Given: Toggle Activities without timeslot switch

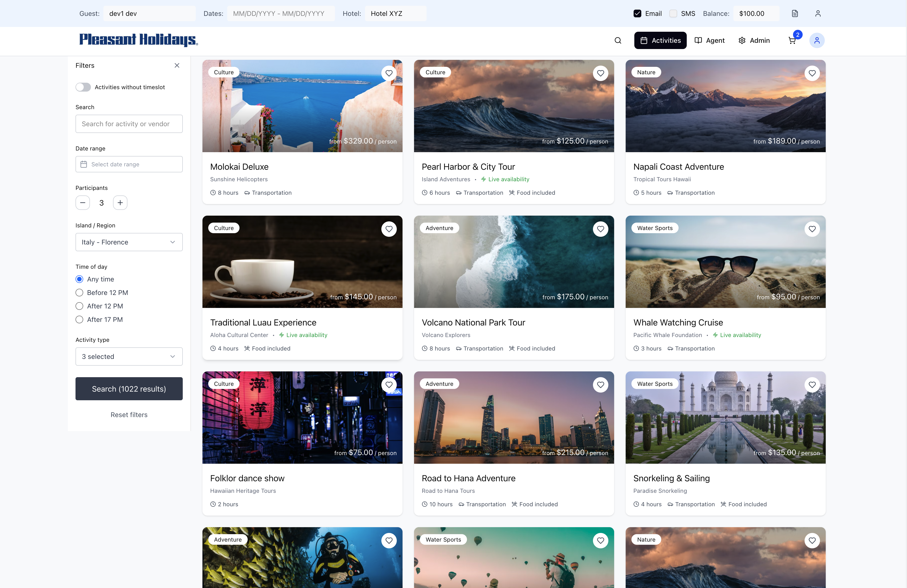Looking at the screenshot, I should pos(83,87).
